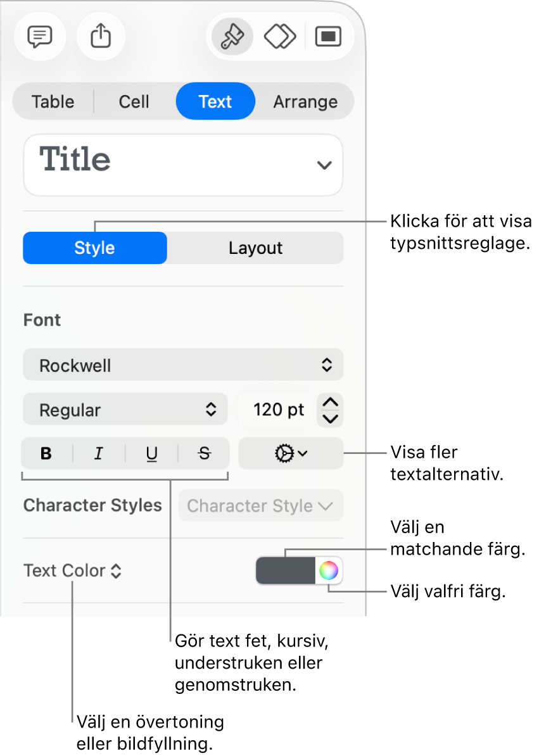Click the Document sidebar icon
The image size is (539, 756).
point(328,37)
